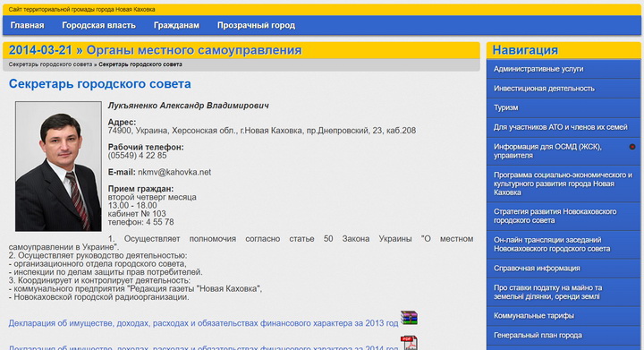The height and width of the screenshot is (350, 644).
Task: Click the address line with пр.Днепровский, 23
Action: [261, 131]
